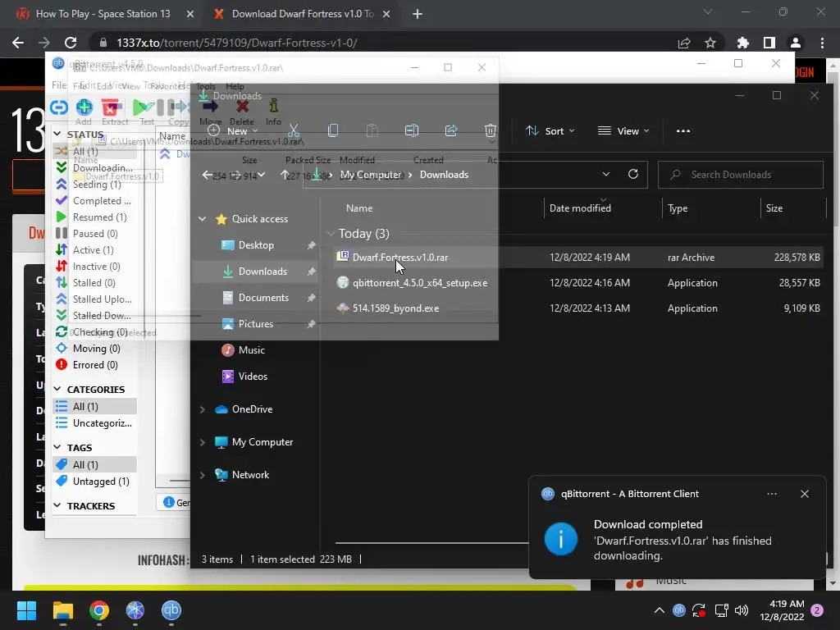Dismiss the qBittorrent download completed notification
Viewport: 840px width, 630px height.
[x=805, y=494]
